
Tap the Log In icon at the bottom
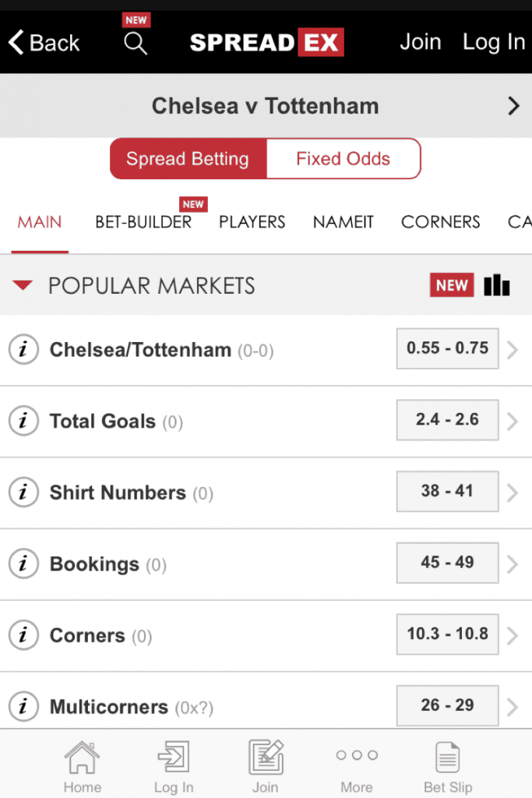tap(173, 756)
